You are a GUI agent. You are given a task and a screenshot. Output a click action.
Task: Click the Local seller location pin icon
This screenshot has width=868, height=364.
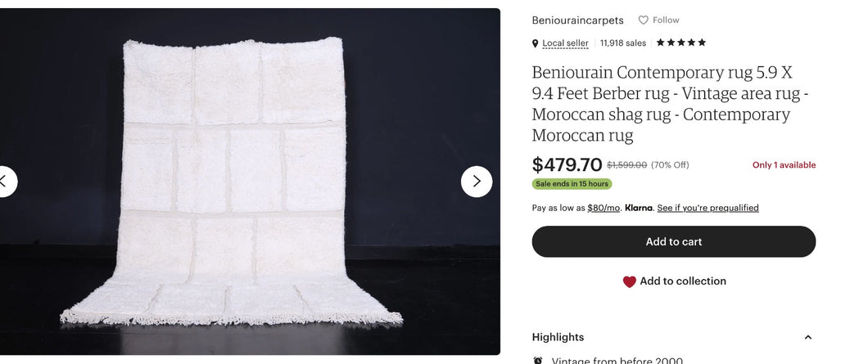point(536,43)
